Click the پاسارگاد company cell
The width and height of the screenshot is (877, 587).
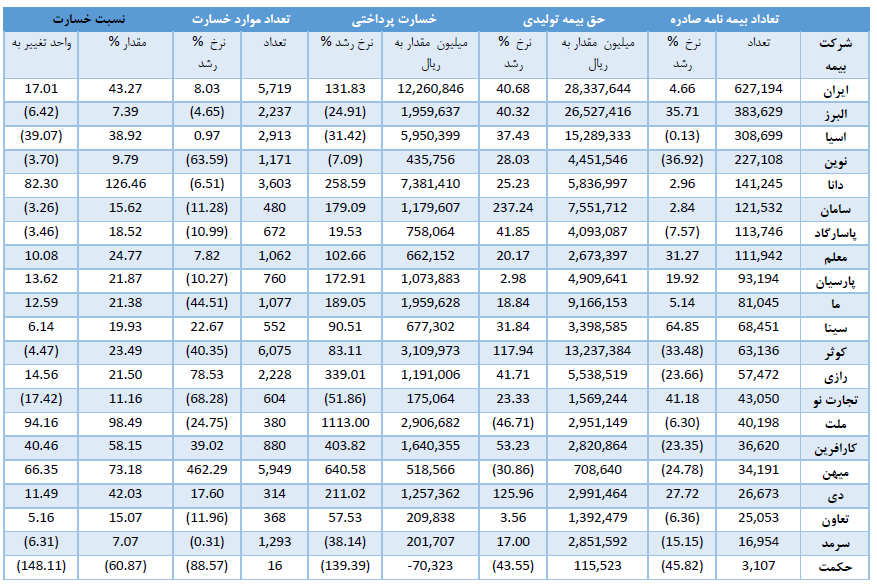(835, 233)
